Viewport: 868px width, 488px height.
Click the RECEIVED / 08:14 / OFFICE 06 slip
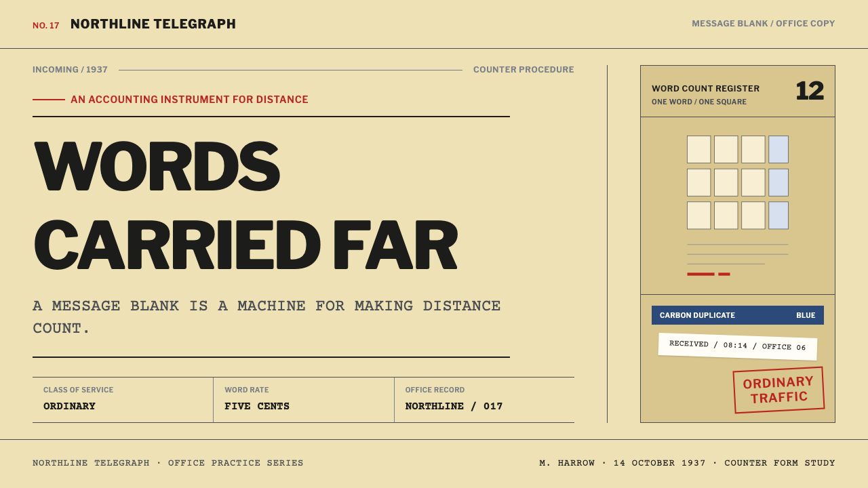[x=738, y=346]
